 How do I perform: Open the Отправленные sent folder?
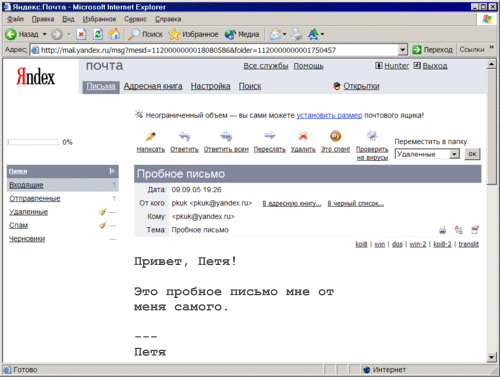click(35, 199)
